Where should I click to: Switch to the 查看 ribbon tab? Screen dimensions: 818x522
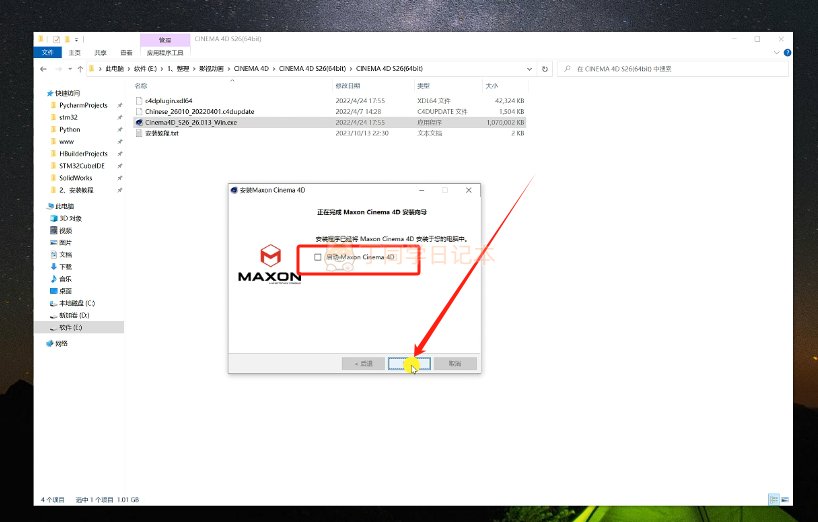coord(126,53)
